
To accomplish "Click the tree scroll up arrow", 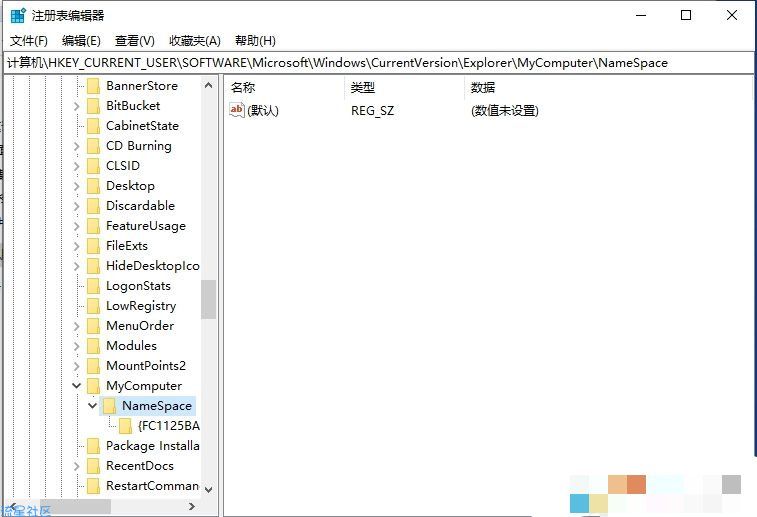I will point(209,85).
